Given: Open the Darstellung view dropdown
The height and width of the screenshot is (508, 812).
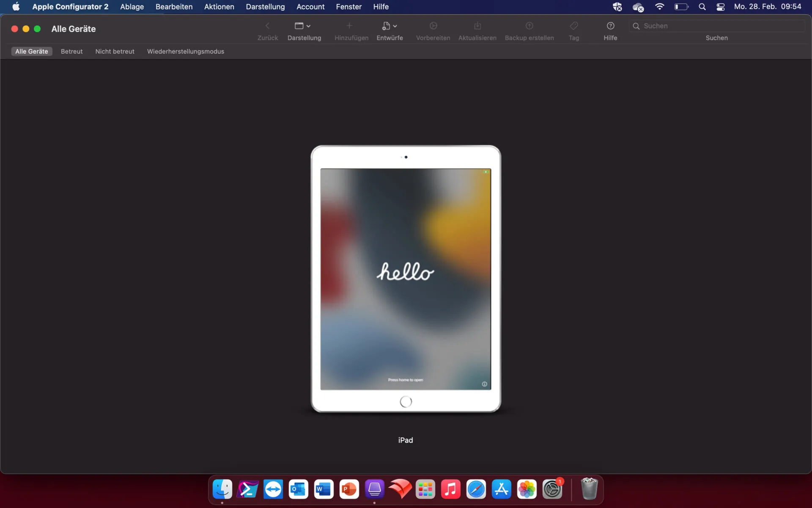Looking at the screenshot, I should pos(303,26).
